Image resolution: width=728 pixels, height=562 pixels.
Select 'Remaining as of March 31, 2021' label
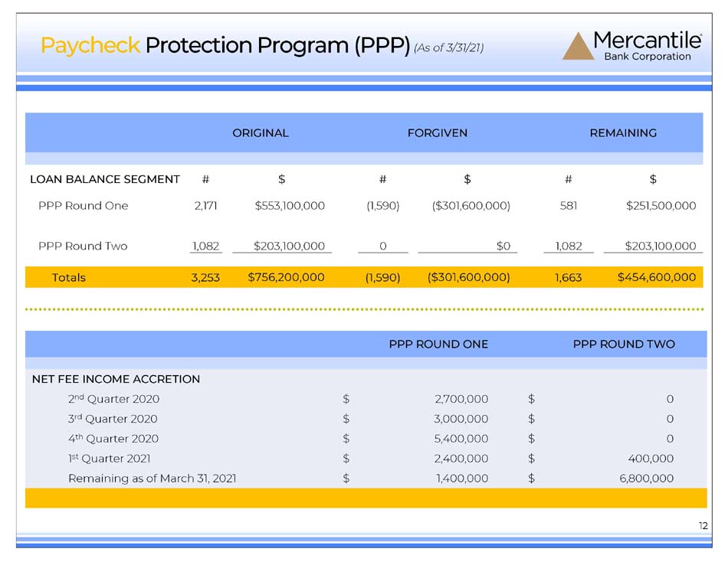tap(152, 479)
